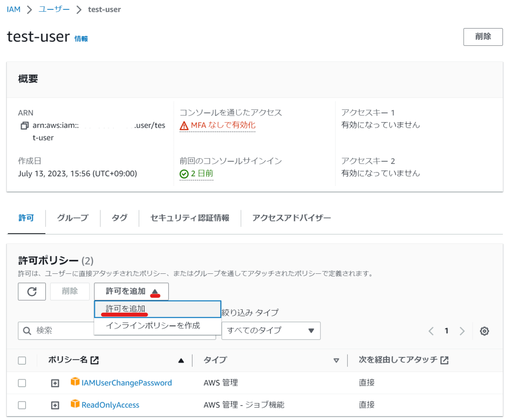Image resolution: width=519 pixels, height=420 pixels.
Task: Expand the IAMUserChangePassword policy details
Action: [55, 383]
